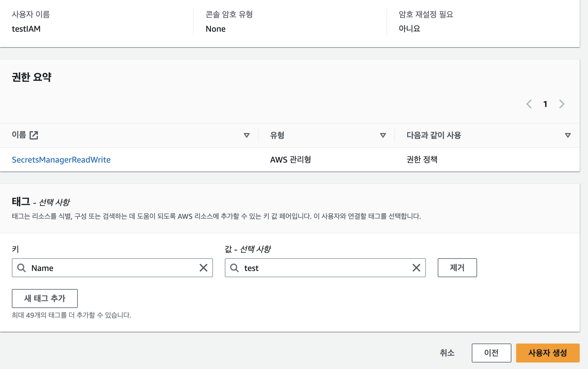Go back with the 이전 button

[491, 353]
